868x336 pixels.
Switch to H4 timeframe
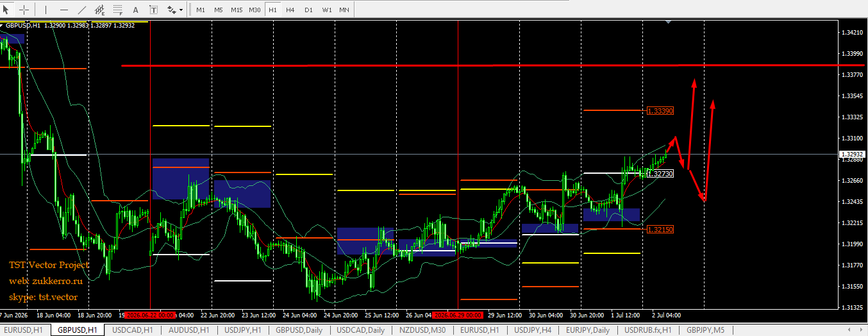pyautogui.click(x=290, y=10)
